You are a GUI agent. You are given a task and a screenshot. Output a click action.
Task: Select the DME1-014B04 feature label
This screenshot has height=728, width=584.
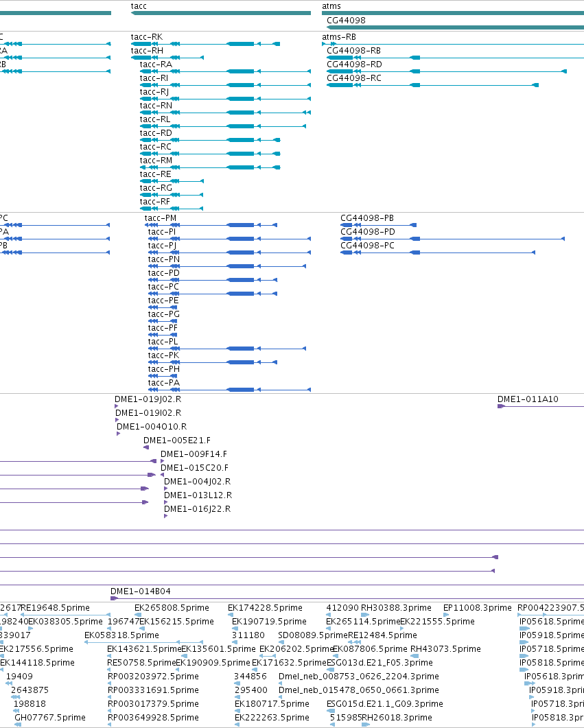coord(141,591)
